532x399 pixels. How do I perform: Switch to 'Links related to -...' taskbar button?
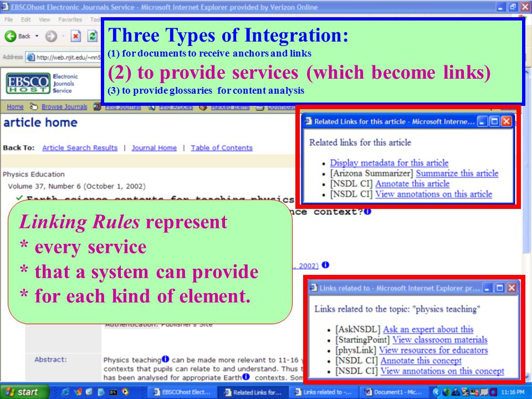(x=323, y=392)
